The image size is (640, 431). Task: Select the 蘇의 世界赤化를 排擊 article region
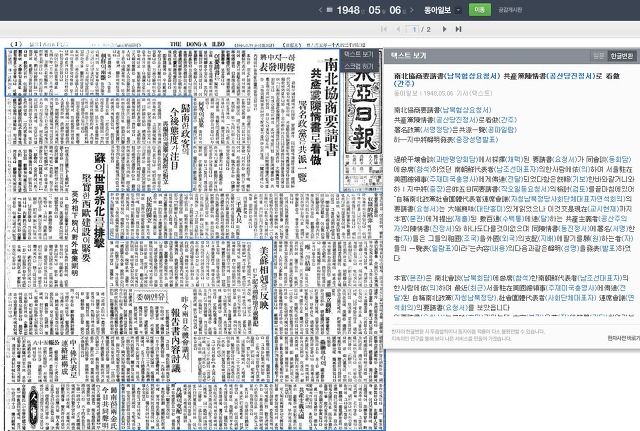pos(100,200)
